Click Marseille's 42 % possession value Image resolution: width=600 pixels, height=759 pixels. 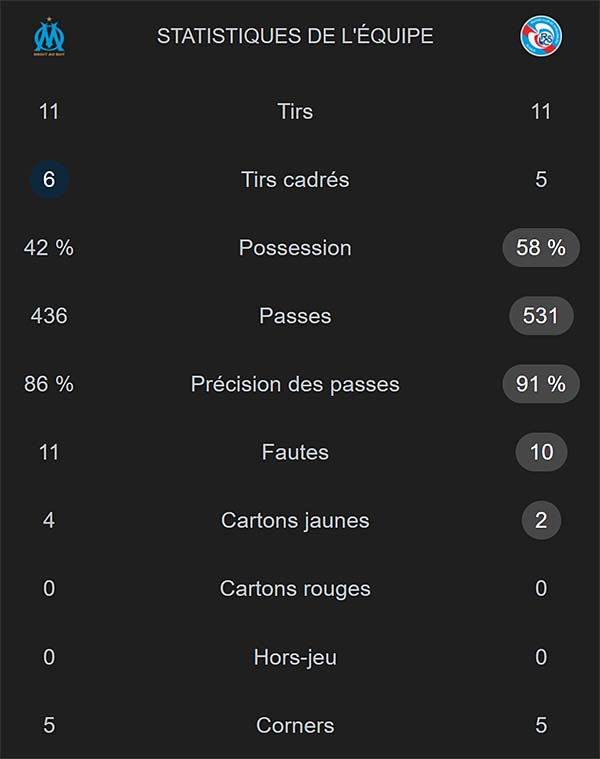click(49, 248)
